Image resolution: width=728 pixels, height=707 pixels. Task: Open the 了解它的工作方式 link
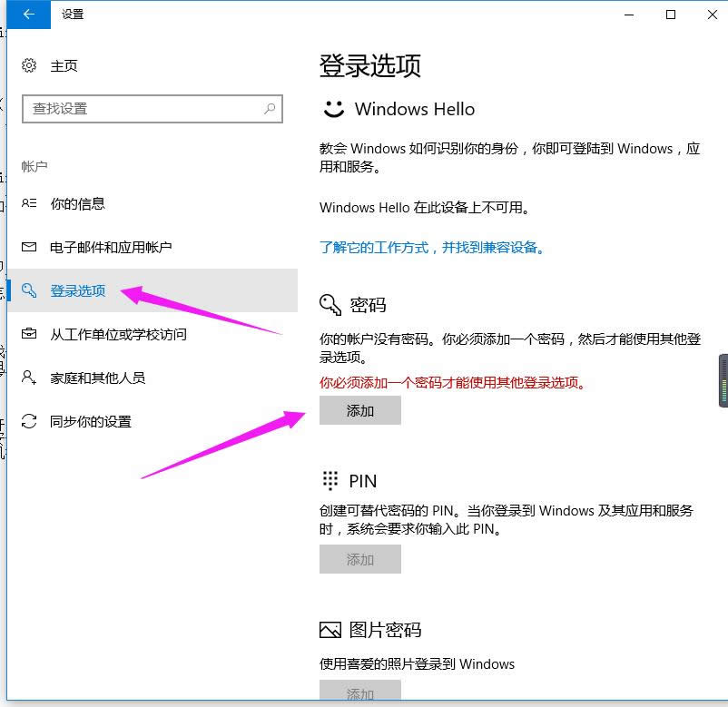382,247
